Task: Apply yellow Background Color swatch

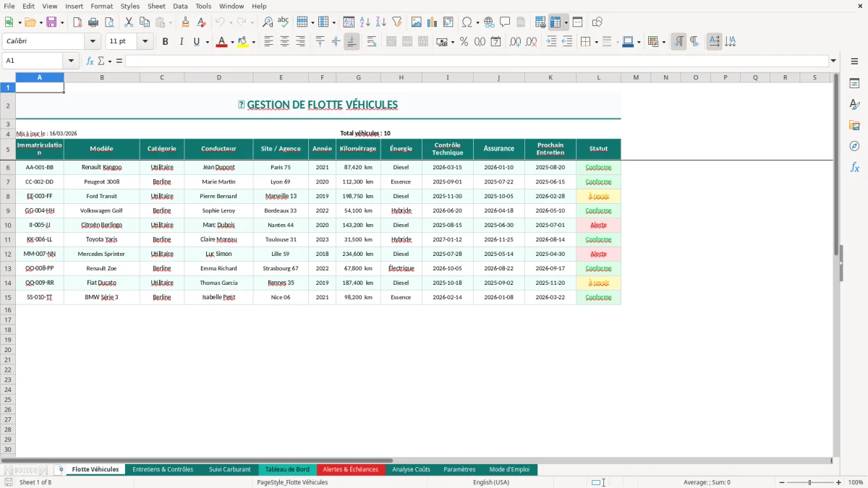Action: 243,42
